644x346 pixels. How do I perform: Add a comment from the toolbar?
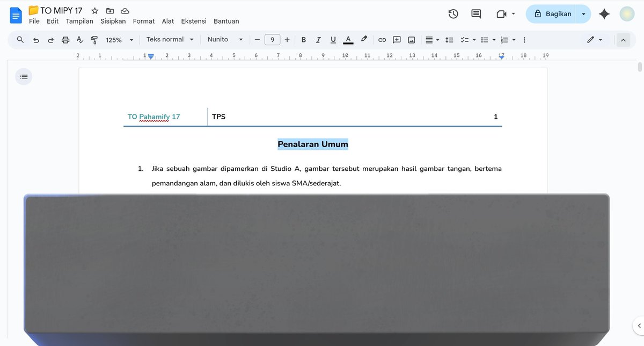click(397, 40)
